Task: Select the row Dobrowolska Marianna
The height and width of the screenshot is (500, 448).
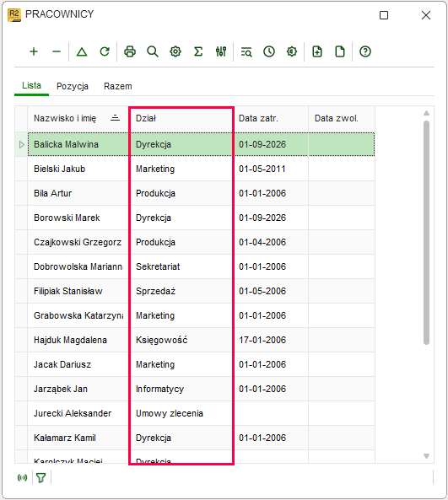Action: (201, 266)
